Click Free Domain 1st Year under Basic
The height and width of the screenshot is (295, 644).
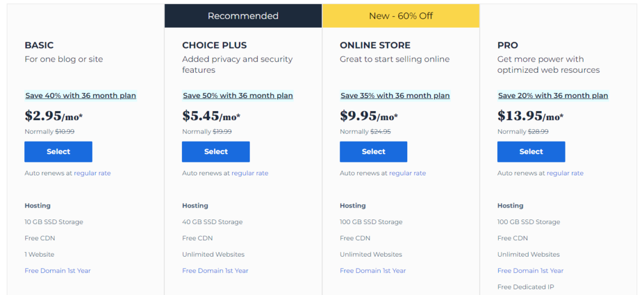pos(58,271)
